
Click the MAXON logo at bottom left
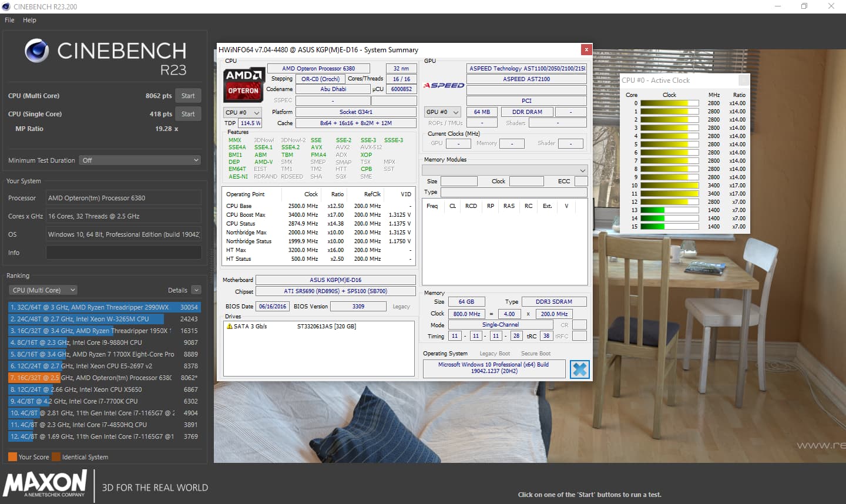(45, 484)
